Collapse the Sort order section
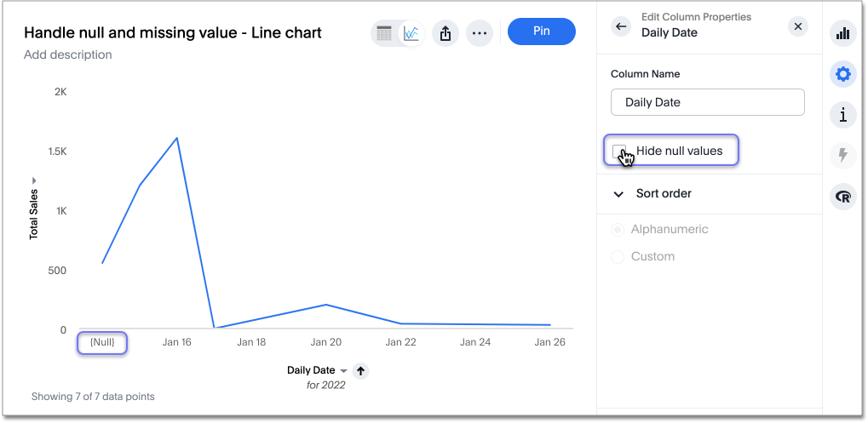Image resolution: width=868 pixels, height=423 pixels. pyautogui.click(x=618, y=194)
